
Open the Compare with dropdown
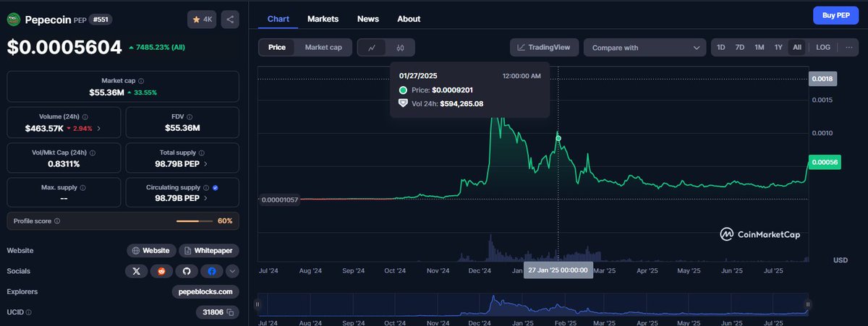pyautogui.click(x=645, y=48)
